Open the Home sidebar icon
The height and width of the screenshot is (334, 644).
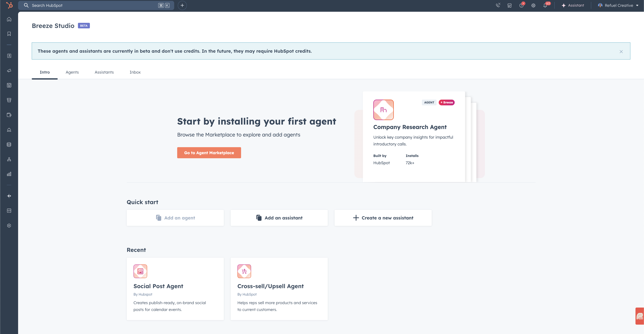click(x=9, y=19)
